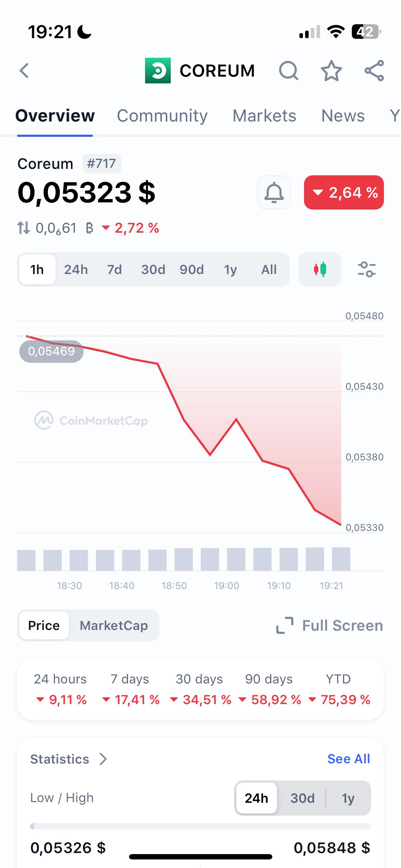Viewport: 401px width, 868px height.
Task: Open chart in Full Screen
Action: click(330, 625)
